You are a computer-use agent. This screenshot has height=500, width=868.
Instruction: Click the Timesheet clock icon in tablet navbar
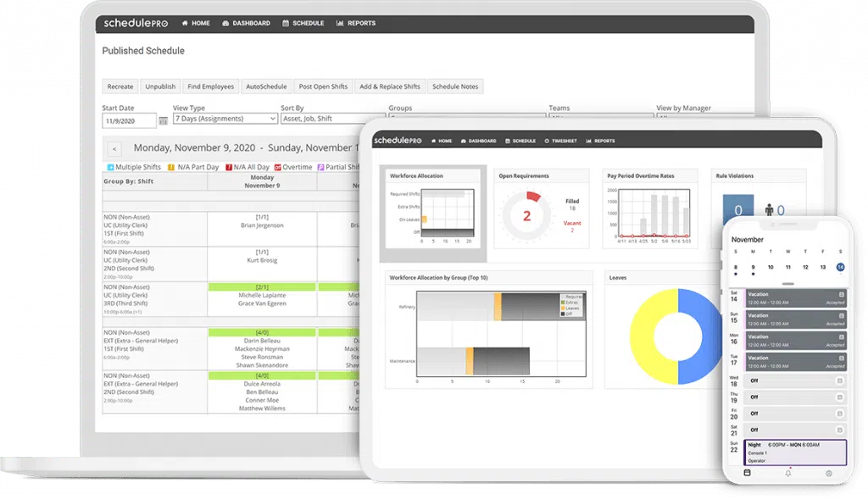pyautogui.click(x=546, y=142)
